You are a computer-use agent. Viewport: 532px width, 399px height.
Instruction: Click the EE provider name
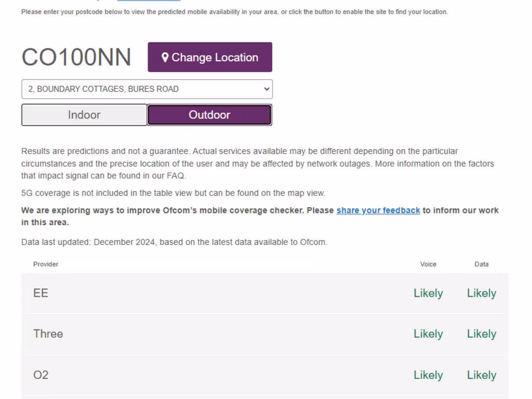coord(41,293)
